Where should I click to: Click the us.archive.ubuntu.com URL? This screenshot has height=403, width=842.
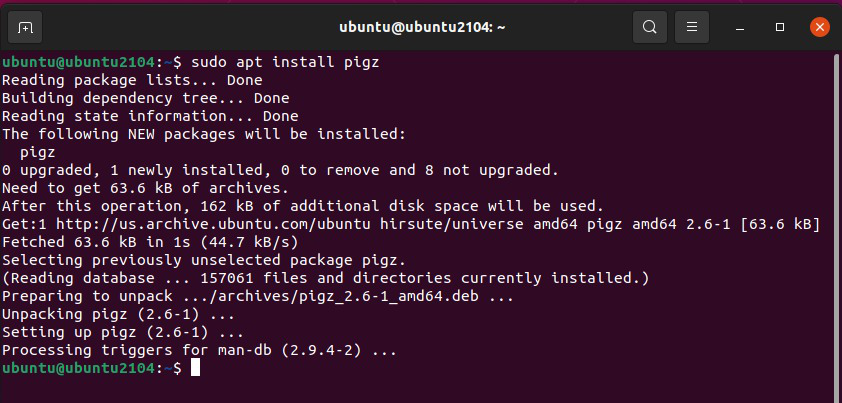174,224
